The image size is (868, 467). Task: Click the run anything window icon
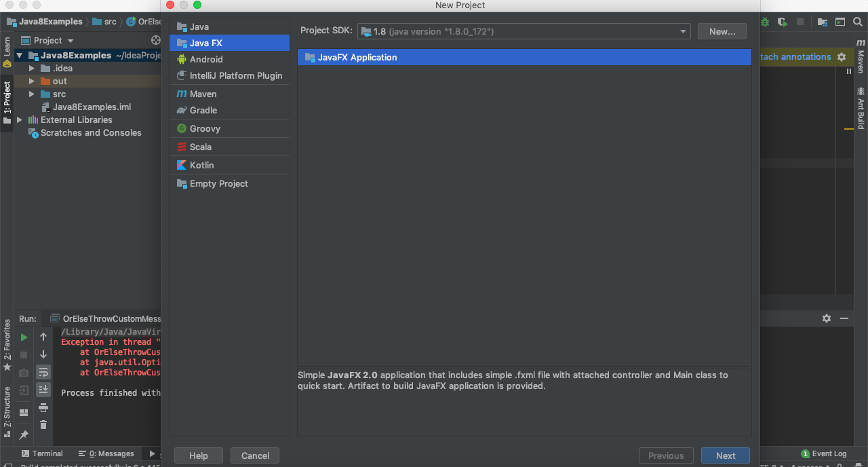(840, 22)
